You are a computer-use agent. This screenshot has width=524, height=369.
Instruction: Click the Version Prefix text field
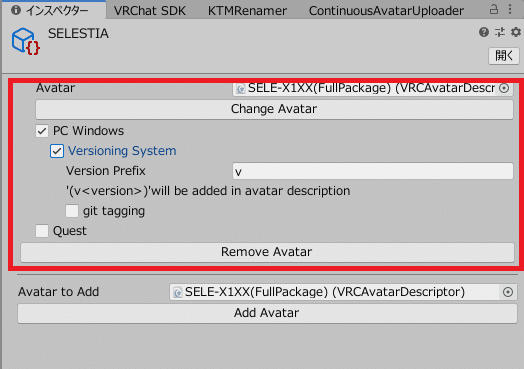(373, 171)
